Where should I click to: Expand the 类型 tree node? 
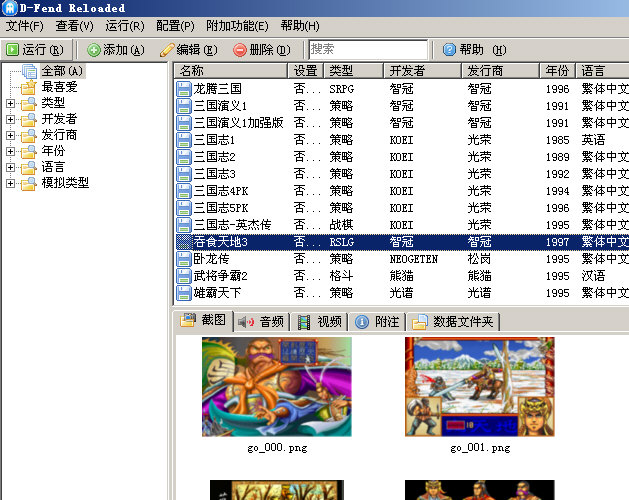(x=10, y=103)
